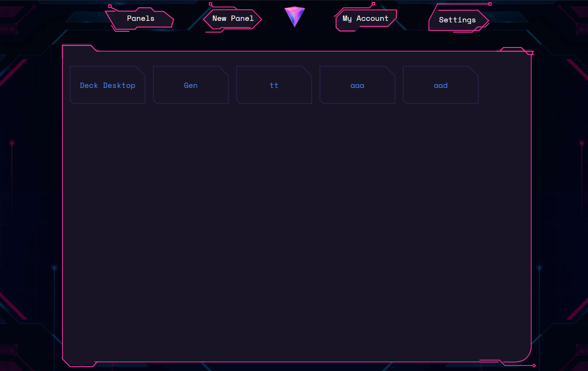Click the tab notch at frame's top-left

coord(79,47)
